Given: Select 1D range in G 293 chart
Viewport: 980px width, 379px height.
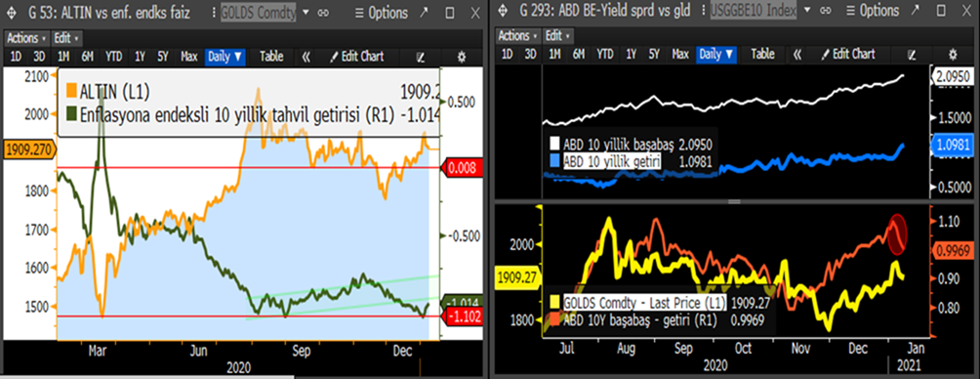Looking at the screenshot, I should [507, 55].
